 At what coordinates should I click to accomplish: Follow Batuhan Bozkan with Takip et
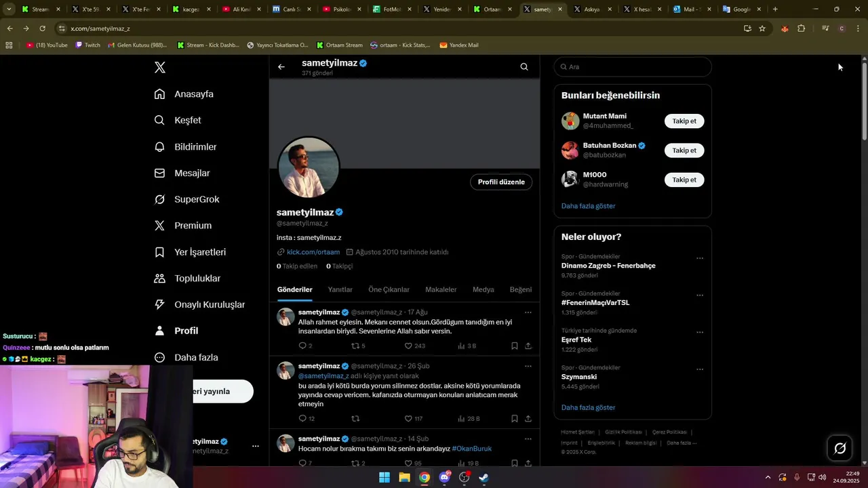point(684,150)
